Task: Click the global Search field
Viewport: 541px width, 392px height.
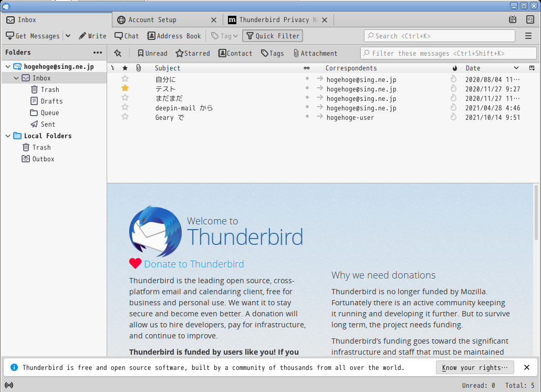Action: point(440,36)
